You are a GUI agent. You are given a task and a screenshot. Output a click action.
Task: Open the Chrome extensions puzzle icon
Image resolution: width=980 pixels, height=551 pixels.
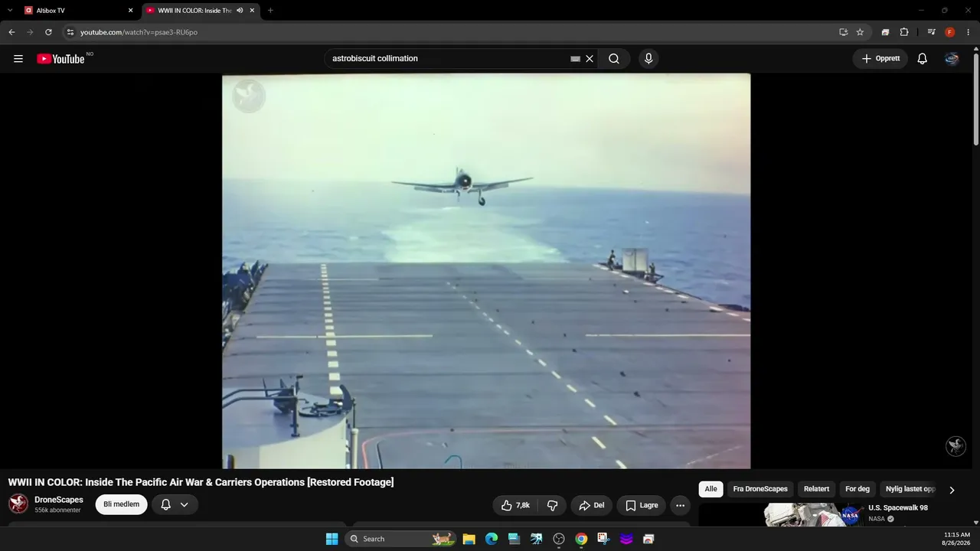[904, 32]
